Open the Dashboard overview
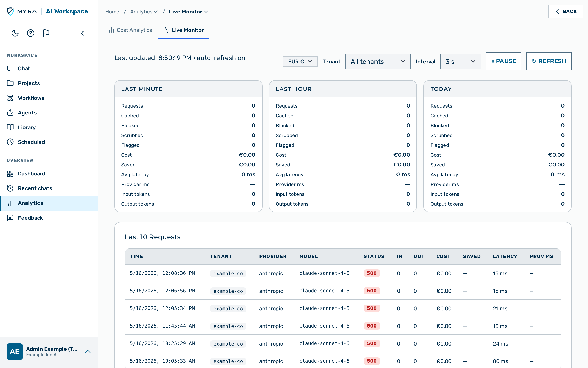Screen dimensions: 588x368 pos(49,174)
